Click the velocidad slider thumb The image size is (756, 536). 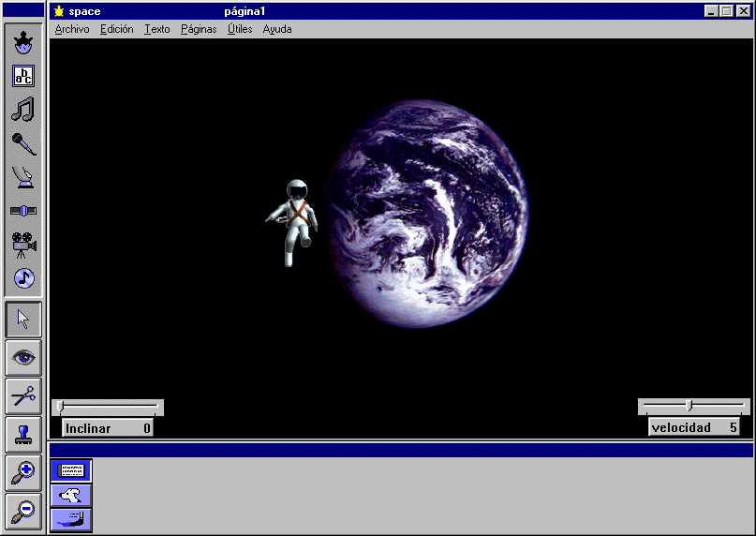coord(689,406)
